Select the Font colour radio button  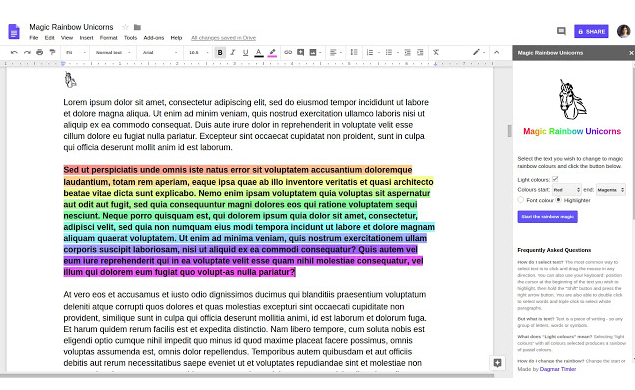(521, 200)
